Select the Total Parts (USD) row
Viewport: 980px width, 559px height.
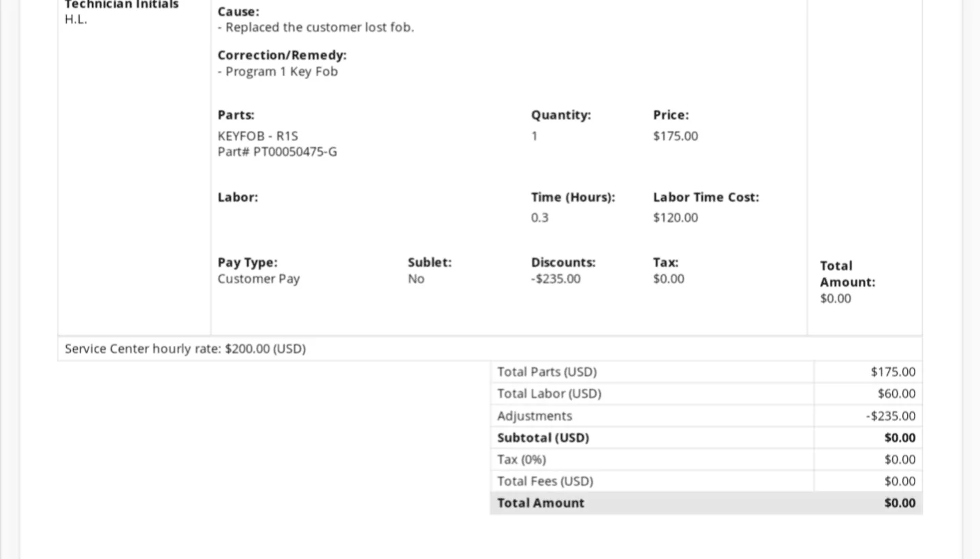(x=706, y=372)
